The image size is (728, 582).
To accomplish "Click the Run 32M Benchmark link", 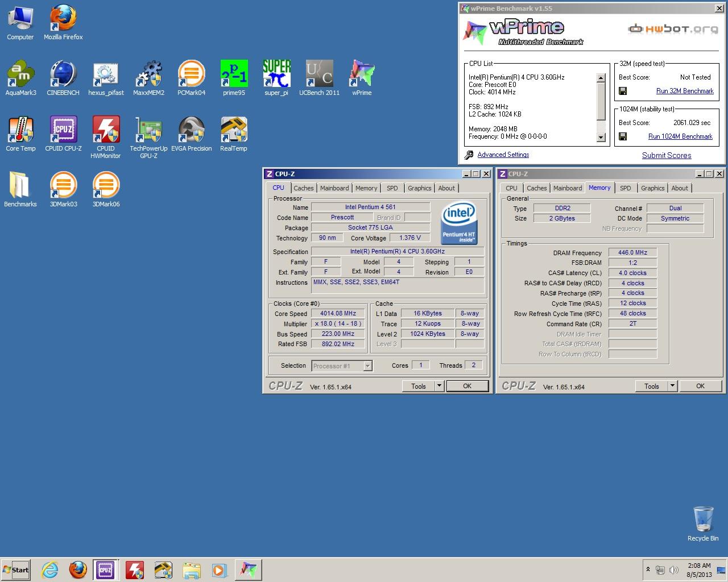I will coord(685,91).
